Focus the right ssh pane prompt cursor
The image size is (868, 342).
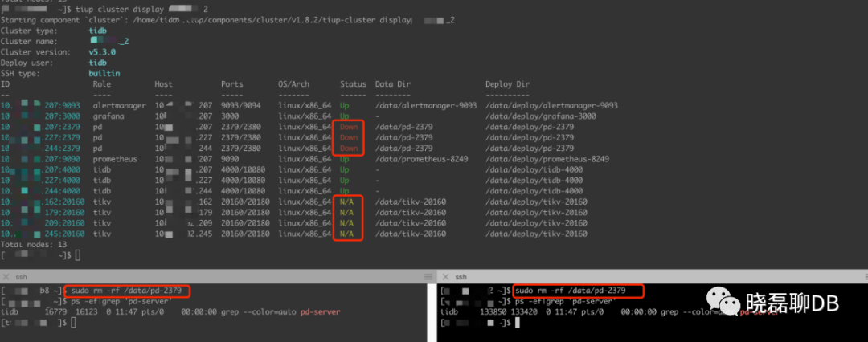(x=518, y=323)
